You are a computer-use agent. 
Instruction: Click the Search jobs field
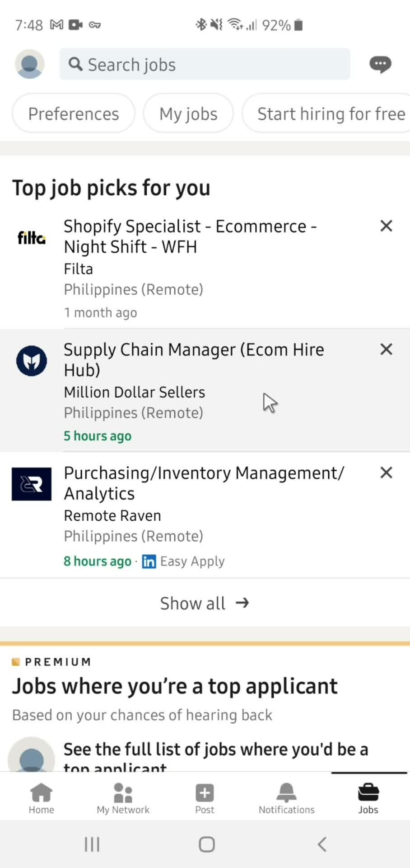(x=205, y=64)
